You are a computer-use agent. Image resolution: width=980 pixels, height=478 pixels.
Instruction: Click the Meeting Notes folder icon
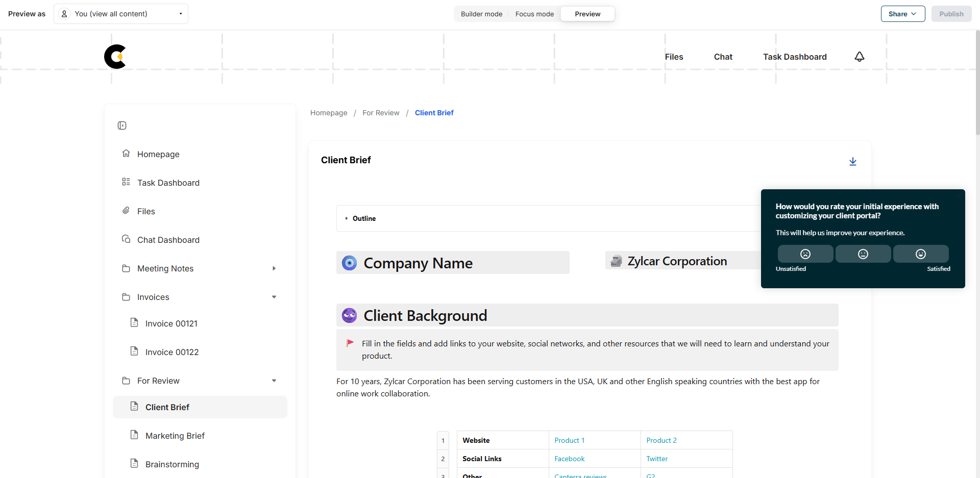[126, 268]
